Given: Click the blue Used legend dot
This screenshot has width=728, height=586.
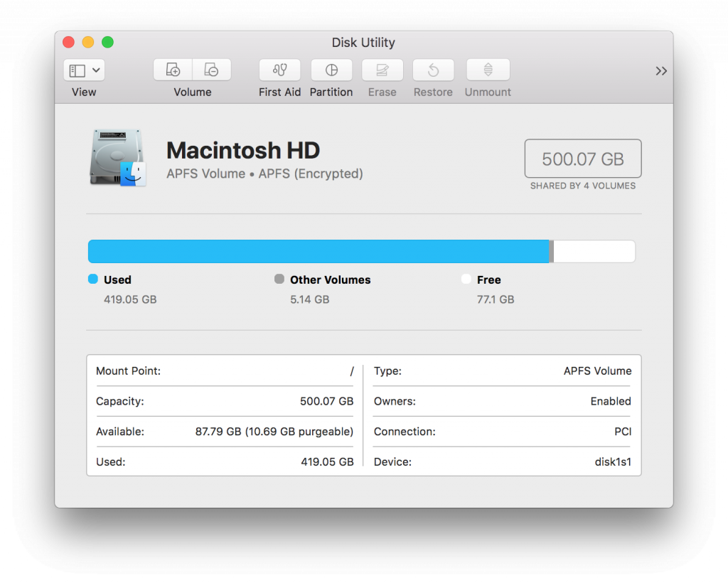Looking at the screenshot, I should click(x=93, y=279).
